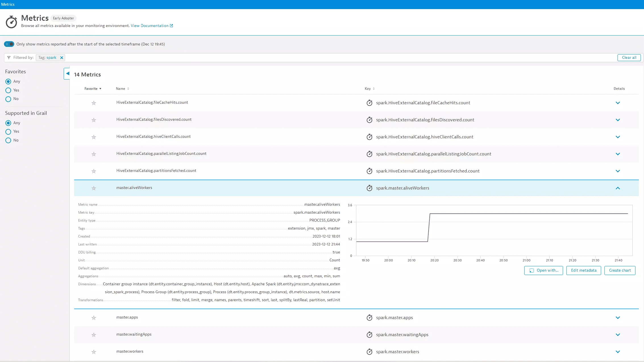The height and width of the screenshot is (362, 644).
Task: Toggle the show metrics in timeframe switch
Action: 9,44
